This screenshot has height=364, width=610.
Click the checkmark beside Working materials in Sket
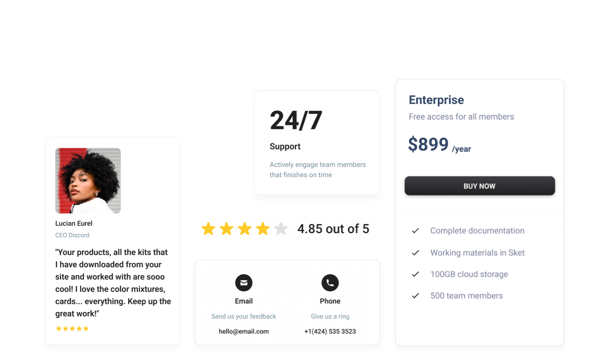tap(415, 253)
